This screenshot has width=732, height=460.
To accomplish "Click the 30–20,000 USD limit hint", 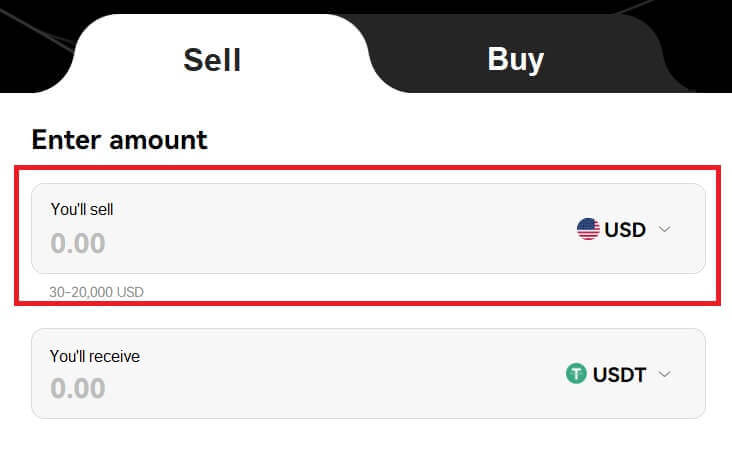I will point(96,293).
